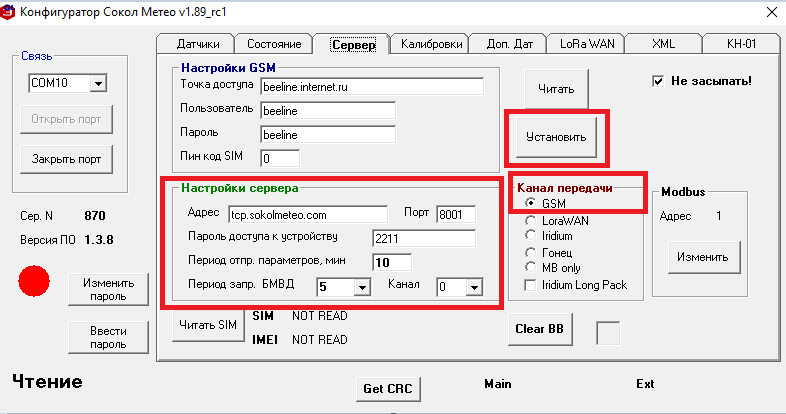Screen dimensions: 786x414
Task: Click the Get CRC button
Action: (x=388, y=389)
